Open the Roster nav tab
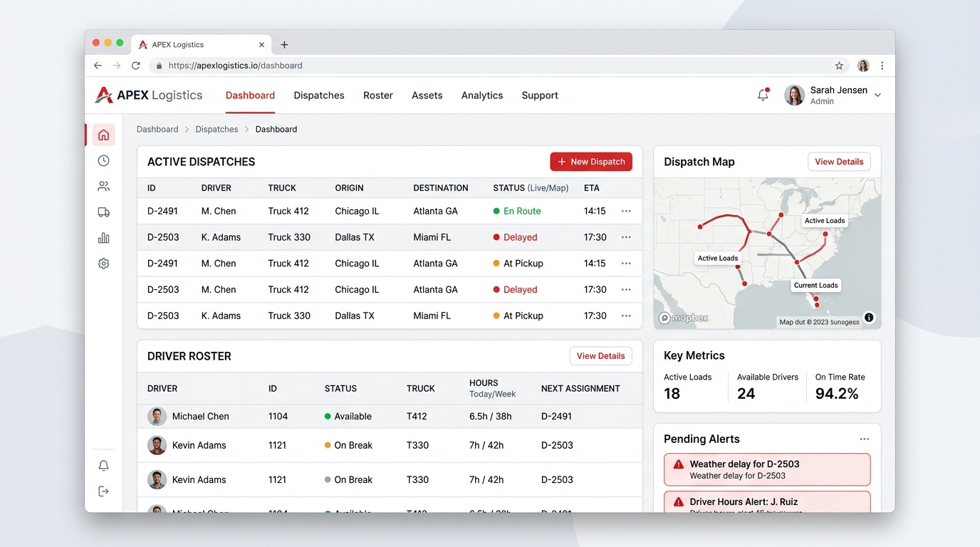The height and width of the screenshot is (547, 980). pos(378,95)
